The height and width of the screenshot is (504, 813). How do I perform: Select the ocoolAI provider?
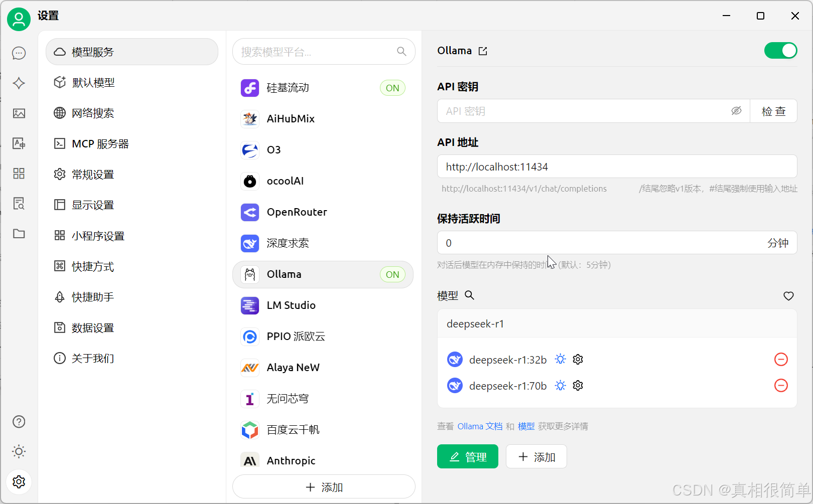click(323, 181)
